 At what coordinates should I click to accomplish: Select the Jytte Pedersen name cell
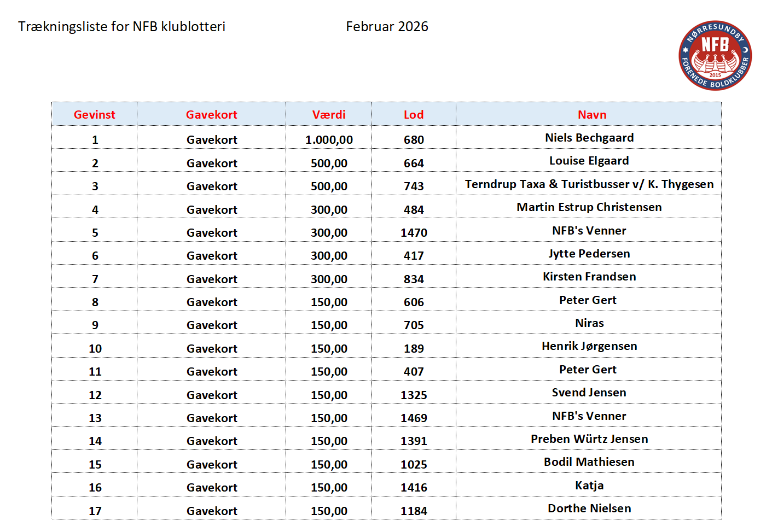click(x=589, y=254)
